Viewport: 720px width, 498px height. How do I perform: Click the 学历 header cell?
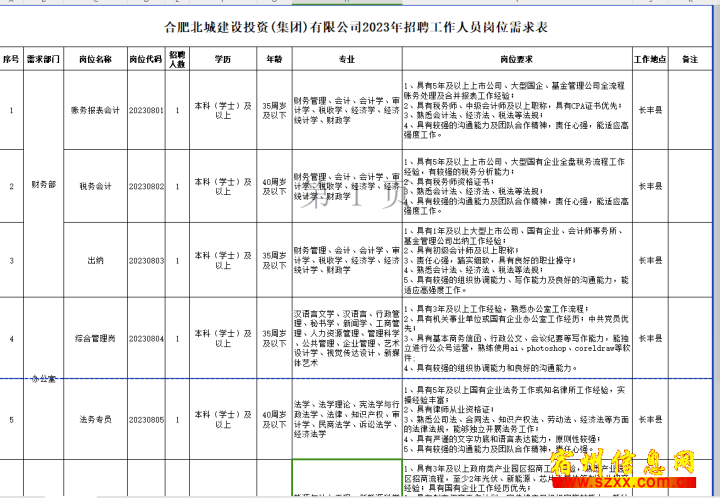223,59
